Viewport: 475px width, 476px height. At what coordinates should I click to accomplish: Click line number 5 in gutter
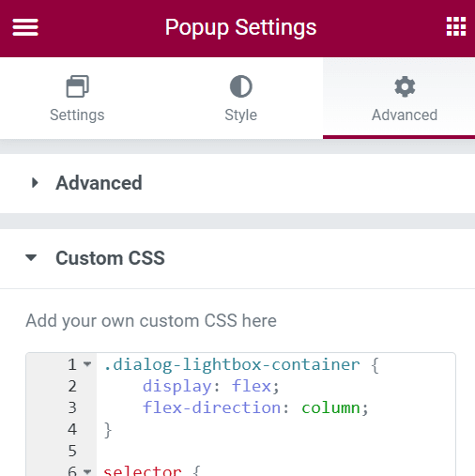(72, 451)
